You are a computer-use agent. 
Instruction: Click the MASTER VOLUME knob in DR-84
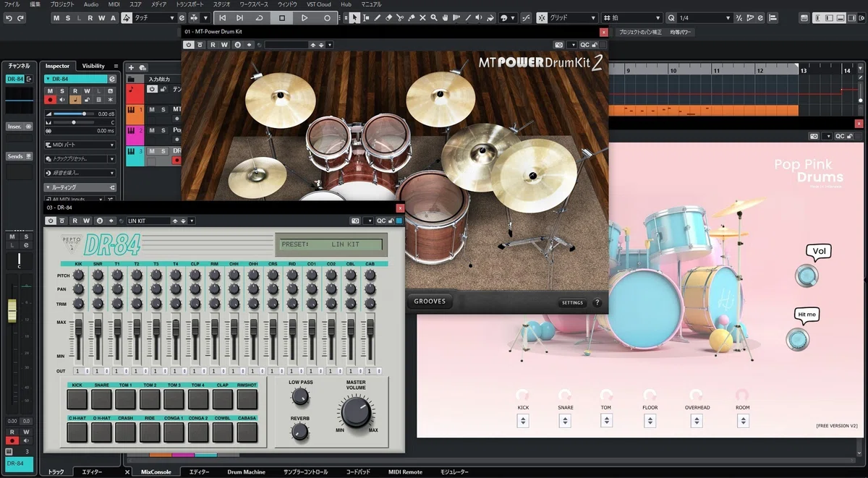pyautogui.click(x=355, y=412)
